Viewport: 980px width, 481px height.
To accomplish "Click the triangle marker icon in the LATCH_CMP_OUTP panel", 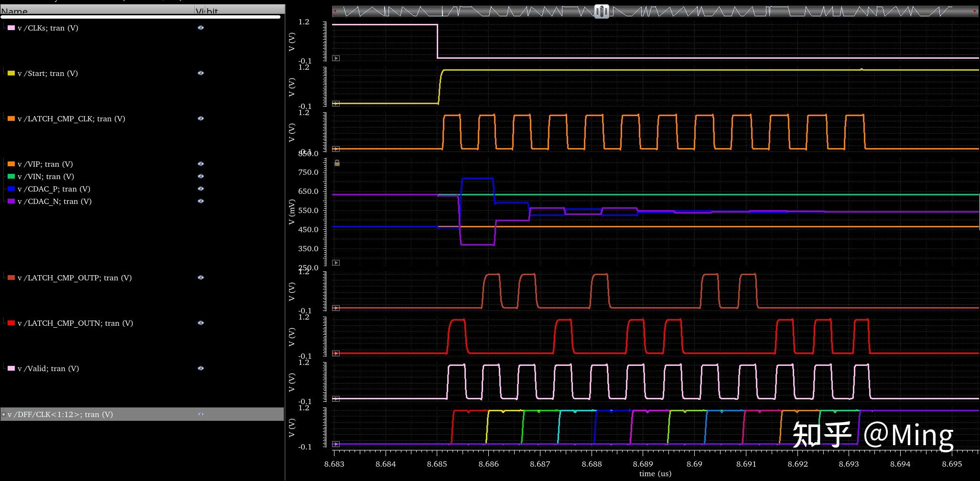I will point(336,308).
